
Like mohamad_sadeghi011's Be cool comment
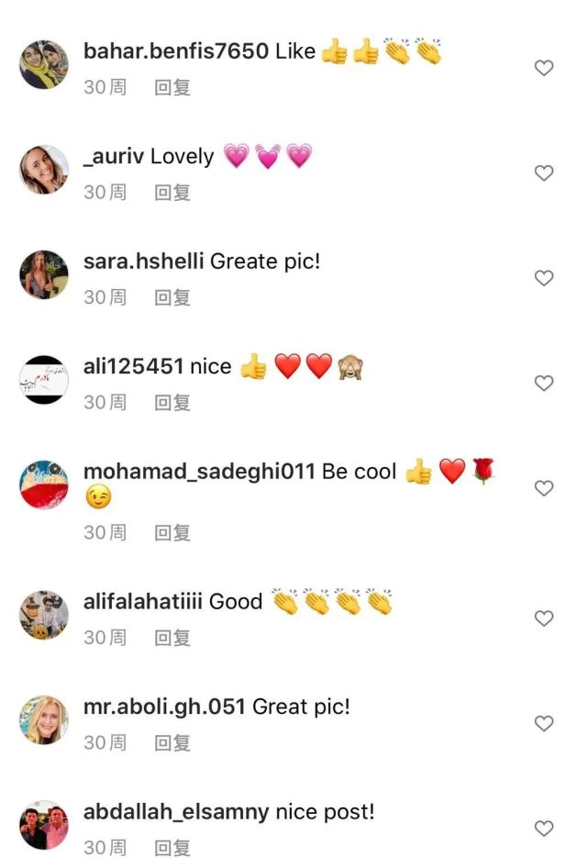[544, 488]
